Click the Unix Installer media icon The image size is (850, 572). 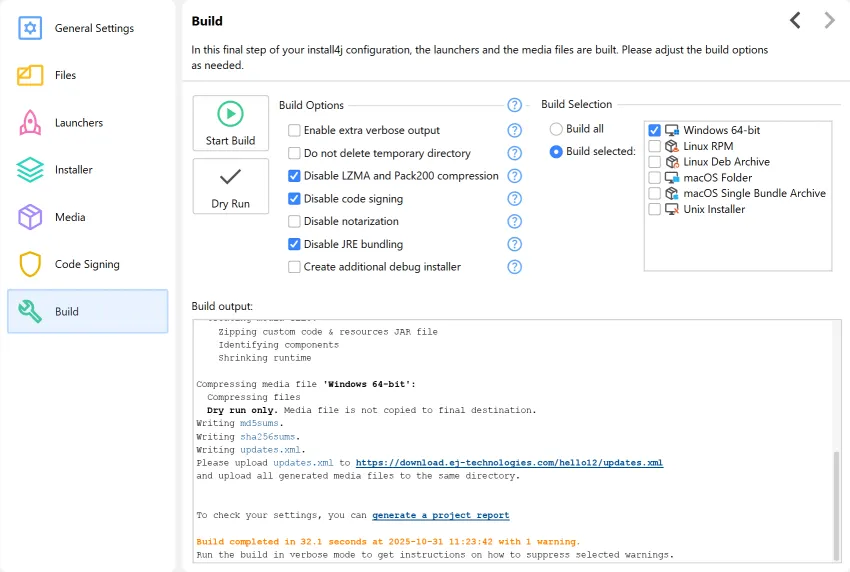(x=672, y=209)
